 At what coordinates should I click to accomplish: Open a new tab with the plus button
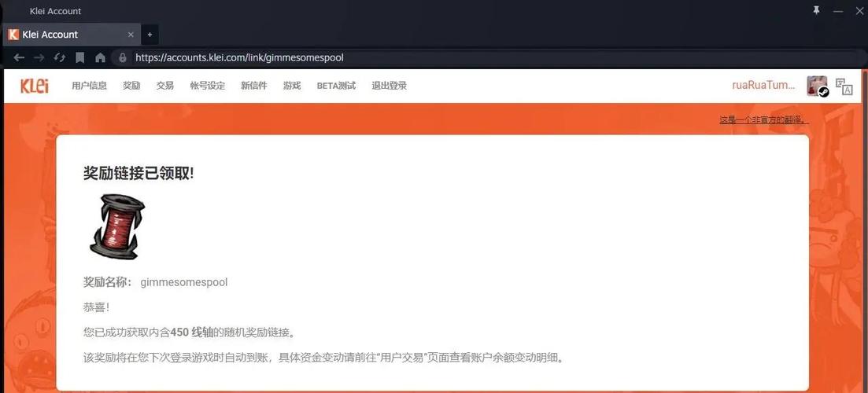150,35
